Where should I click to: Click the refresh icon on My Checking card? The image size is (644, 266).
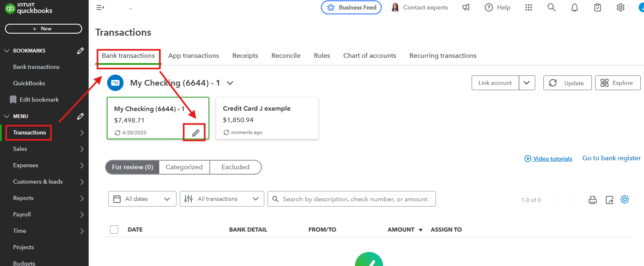click(x=117, y=133)
